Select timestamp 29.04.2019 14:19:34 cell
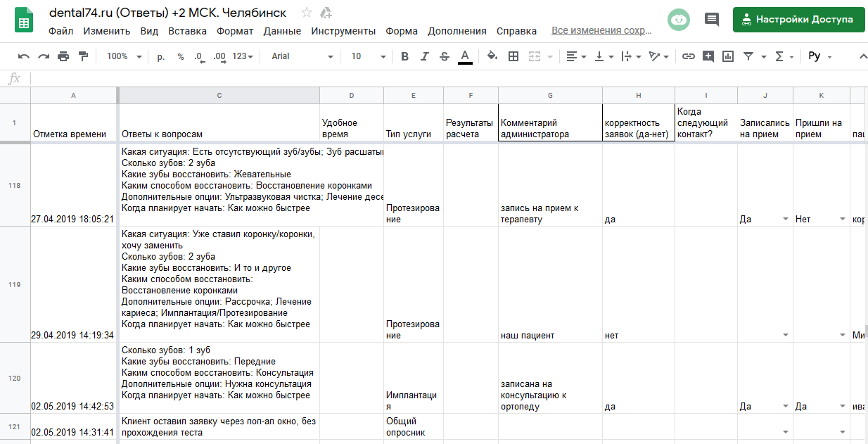This screenshot has height=444, width=868. click(x=73, y=285)
